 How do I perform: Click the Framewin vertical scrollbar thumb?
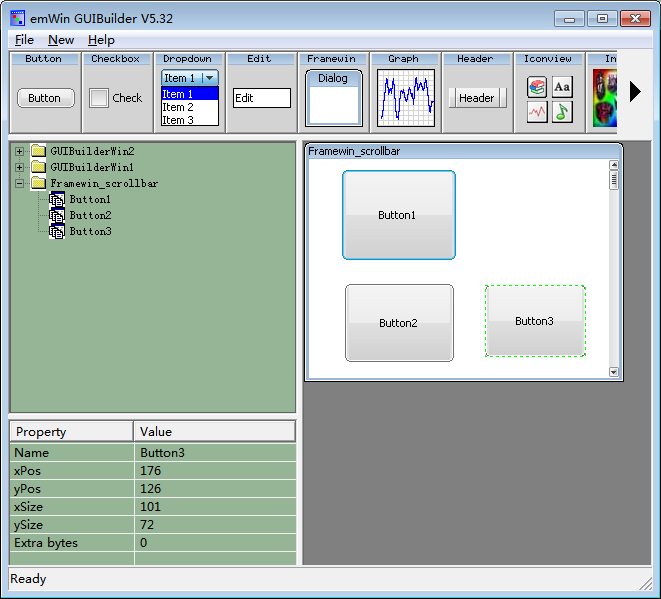coord(614,180)
